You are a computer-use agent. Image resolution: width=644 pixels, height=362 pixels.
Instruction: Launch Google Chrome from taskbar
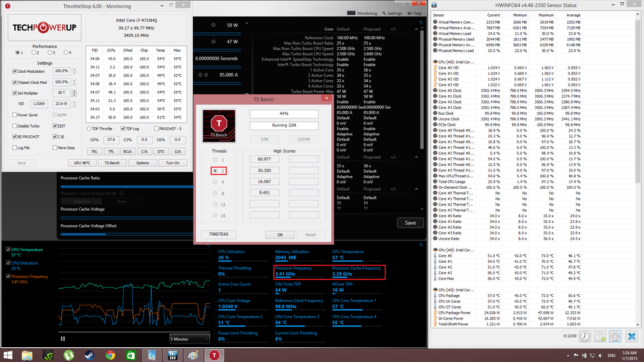click(110, 355)
